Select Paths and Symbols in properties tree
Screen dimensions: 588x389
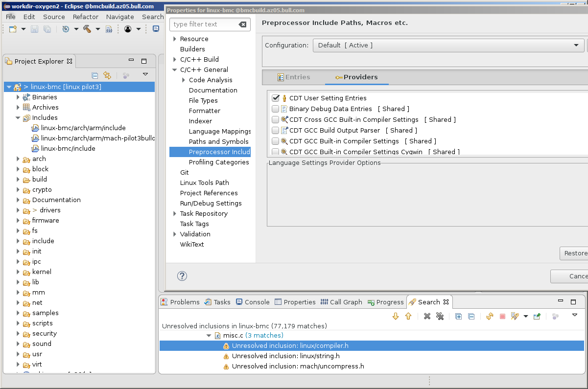218,141
